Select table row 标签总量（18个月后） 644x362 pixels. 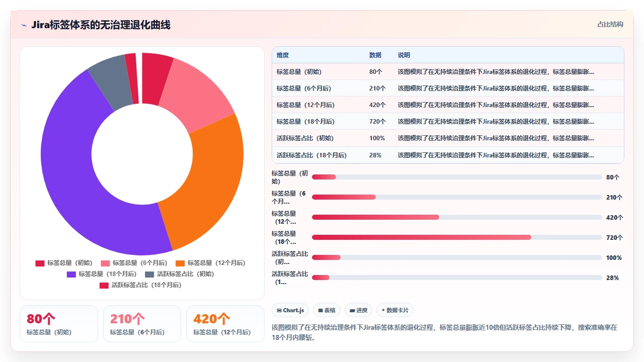click(448, 121)
